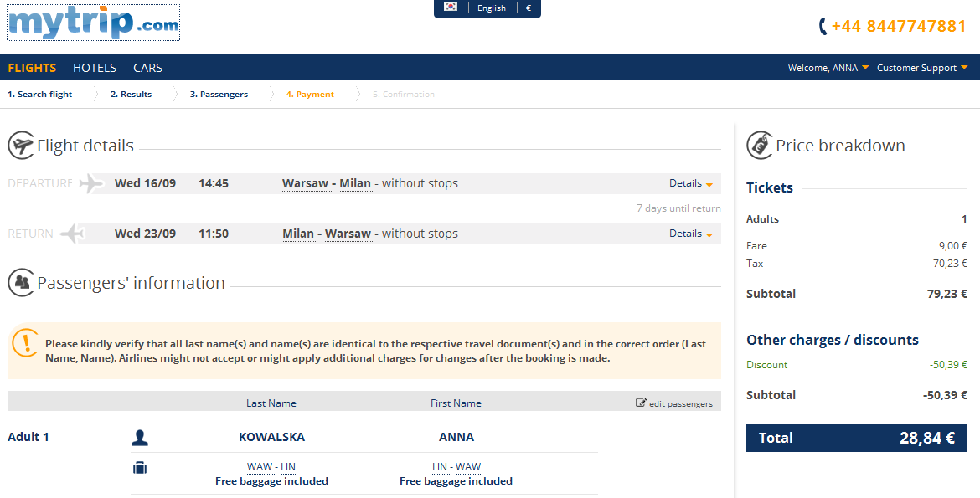Click the Flight details airplane icon
Image resolution: width=980 pixels, height=498 pixels.
(x=21, y=146)
